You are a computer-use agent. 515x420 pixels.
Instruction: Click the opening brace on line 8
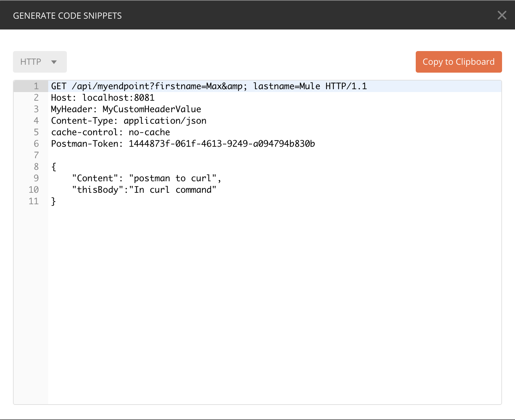coord(53,166)
